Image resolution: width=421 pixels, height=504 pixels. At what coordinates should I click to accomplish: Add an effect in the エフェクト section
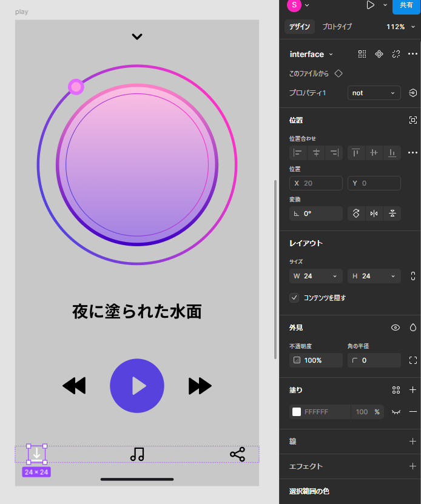click(x=413, y=466)
